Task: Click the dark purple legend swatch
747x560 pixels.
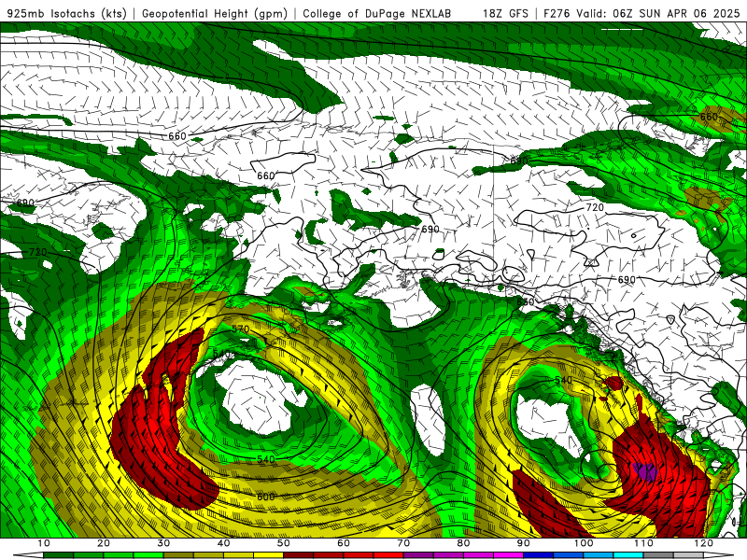Action: (418, 555)
